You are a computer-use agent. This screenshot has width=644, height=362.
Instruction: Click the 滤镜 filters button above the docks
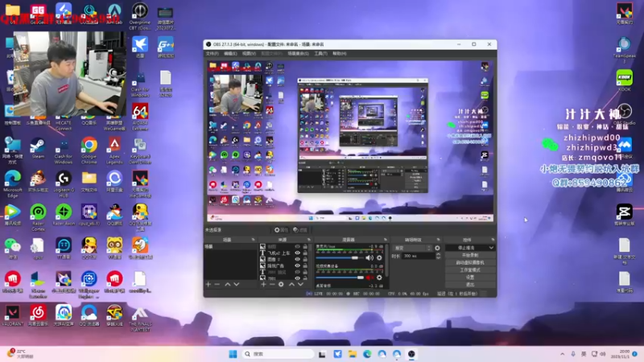point(300,230)
